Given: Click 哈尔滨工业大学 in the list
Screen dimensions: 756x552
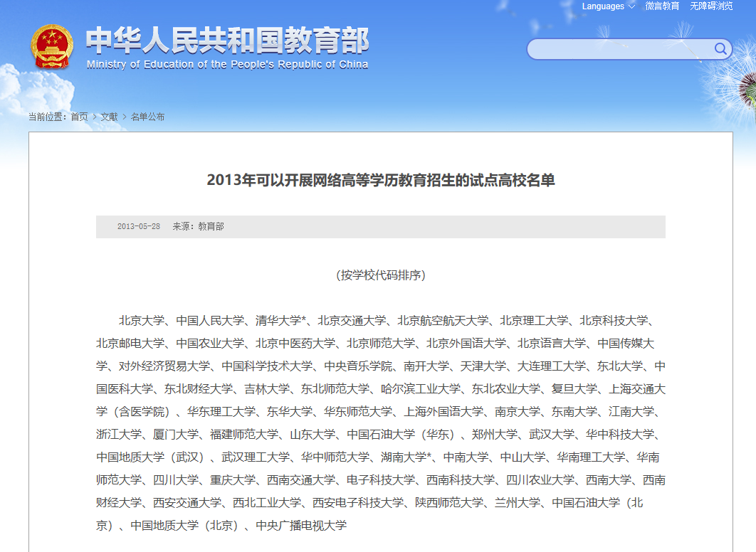Looking at the screenshot, I should click(x=421, y=388).
